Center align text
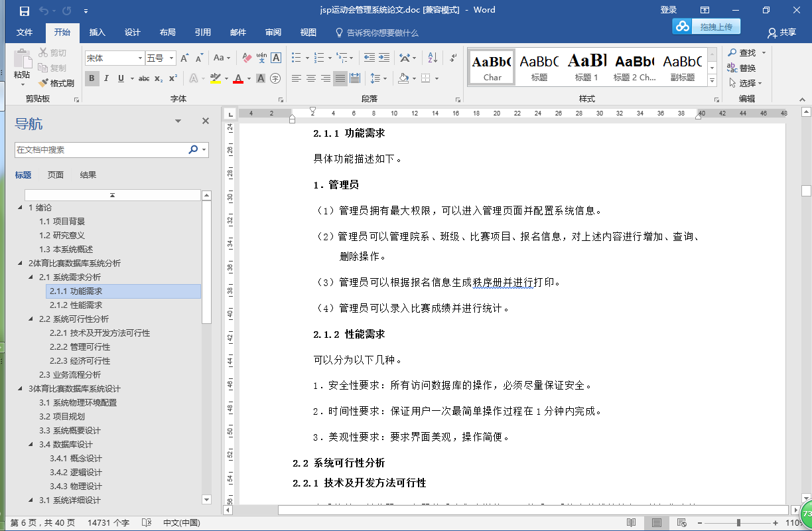Screen dimensions: 812x531 pos(311,78)
